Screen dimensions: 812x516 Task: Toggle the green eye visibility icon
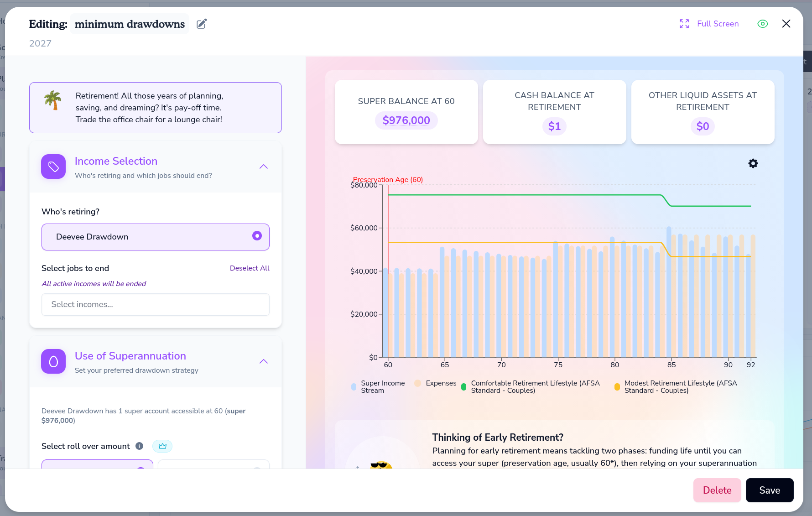pos(763,24)
